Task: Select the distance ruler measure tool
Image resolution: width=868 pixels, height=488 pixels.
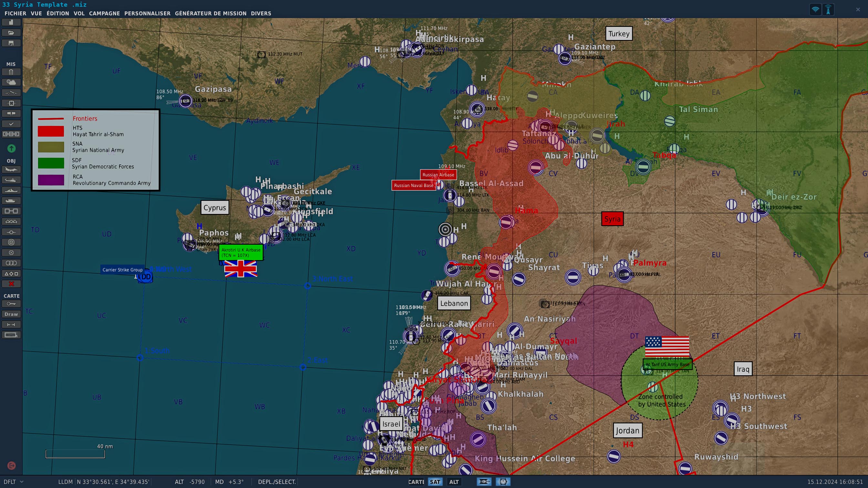Action: 11,325
